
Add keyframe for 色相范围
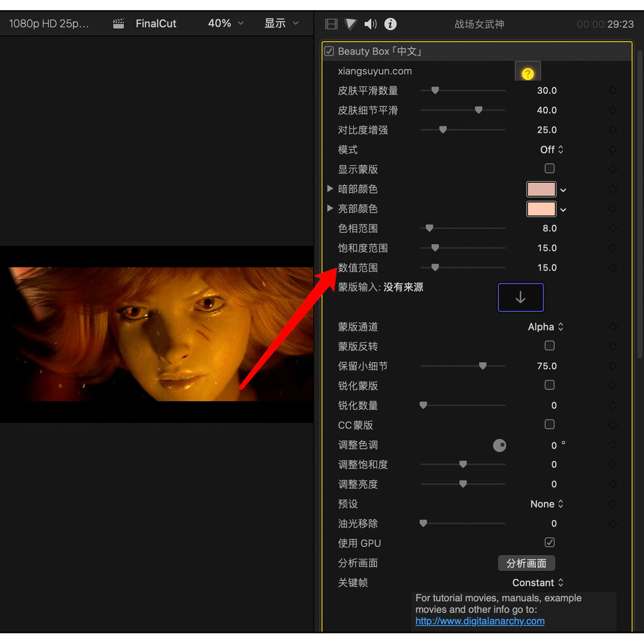tap(613, 228)
